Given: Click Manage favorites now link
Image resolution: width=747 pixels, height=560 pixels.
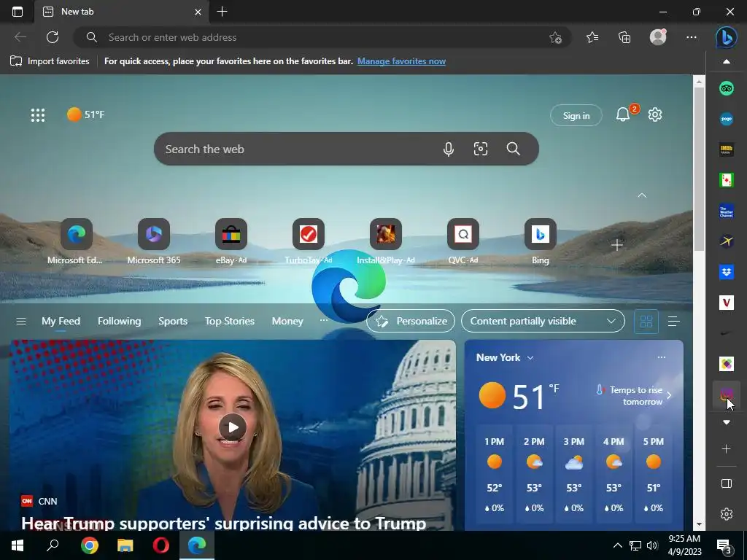Looking at the screenshot, I should pyautogui.click(x=401, y=61).
